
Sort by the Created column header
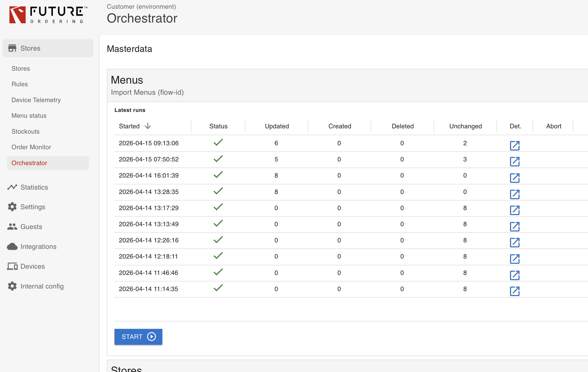coord(340,126)
